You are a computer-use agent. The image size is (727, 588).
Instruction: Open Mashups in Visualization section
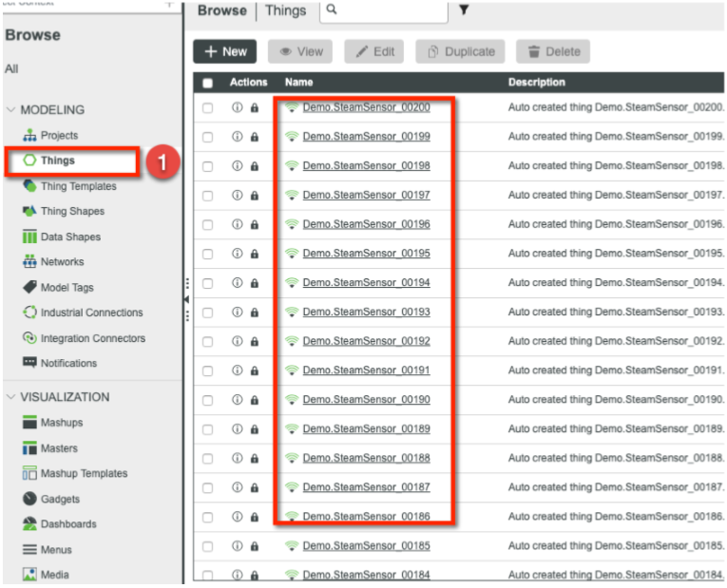tap(53, 423)
